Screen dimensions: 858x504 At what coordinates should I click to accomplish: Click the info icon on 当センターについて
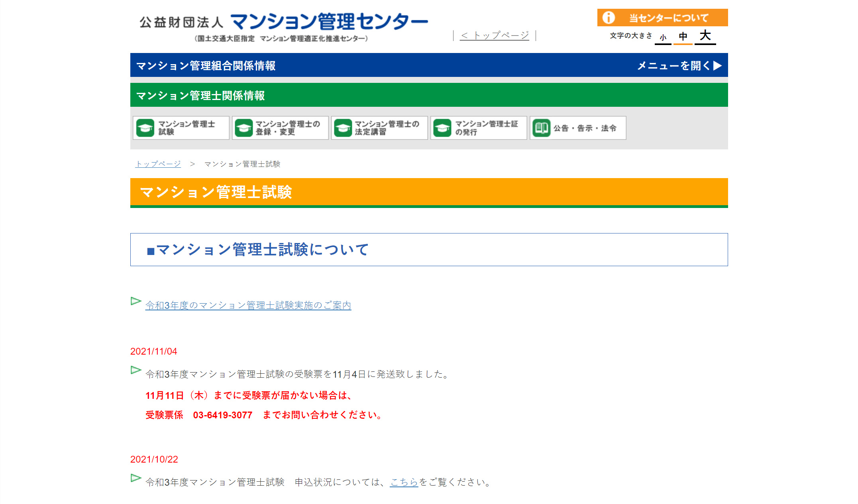click(x=608, y=18)
